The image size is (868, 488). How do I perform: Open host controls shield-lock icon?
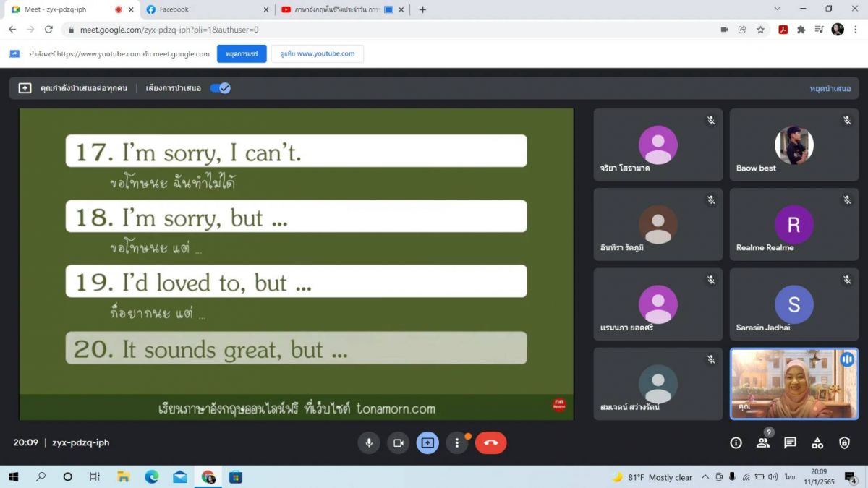(x=844, y=442)
